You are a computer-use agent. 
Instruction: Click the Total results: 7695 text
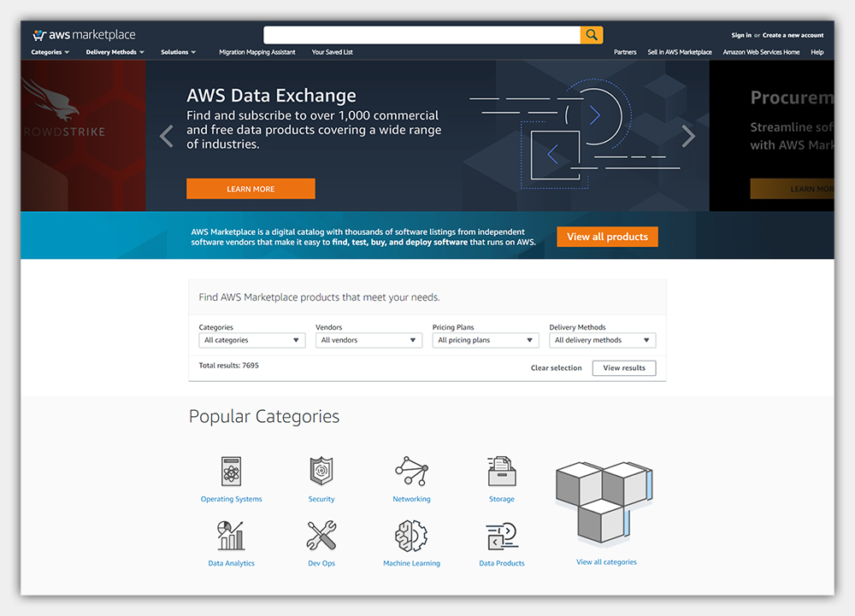coord(228,366)
